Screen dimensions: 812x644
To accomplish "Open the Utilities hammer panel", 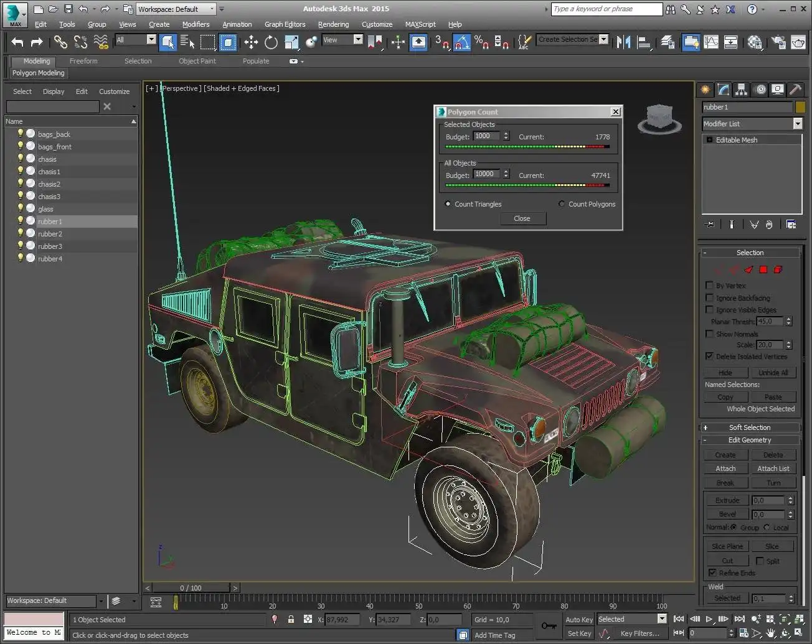I will (795, 90).
